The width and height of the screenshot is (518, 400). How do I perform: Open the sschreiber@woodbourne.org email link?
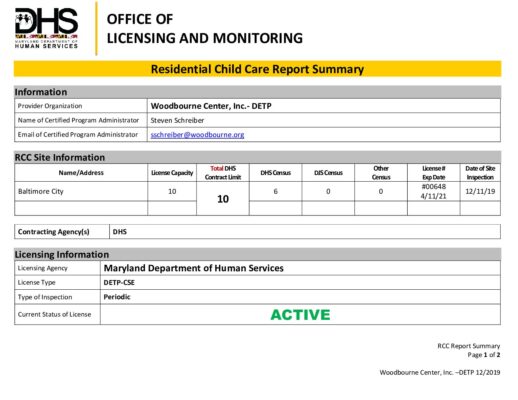click(197, 135)
